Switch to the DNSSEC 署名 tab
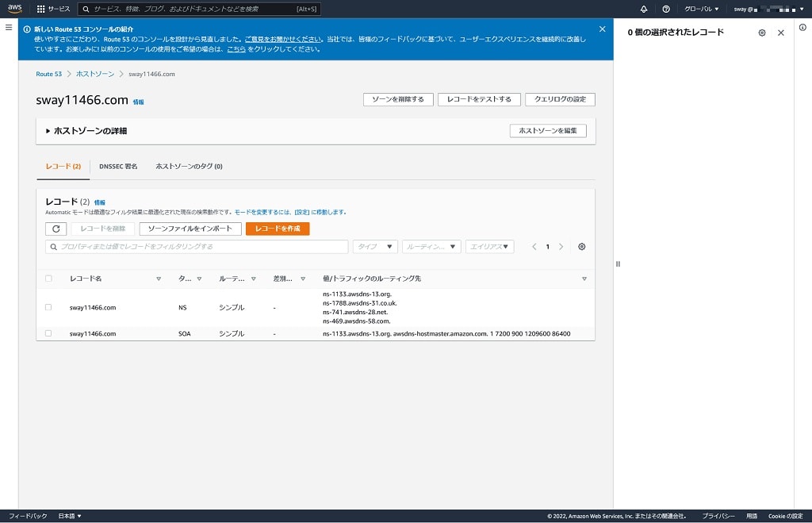This screenshot has height=523, width=812. [x=118, y=167]
